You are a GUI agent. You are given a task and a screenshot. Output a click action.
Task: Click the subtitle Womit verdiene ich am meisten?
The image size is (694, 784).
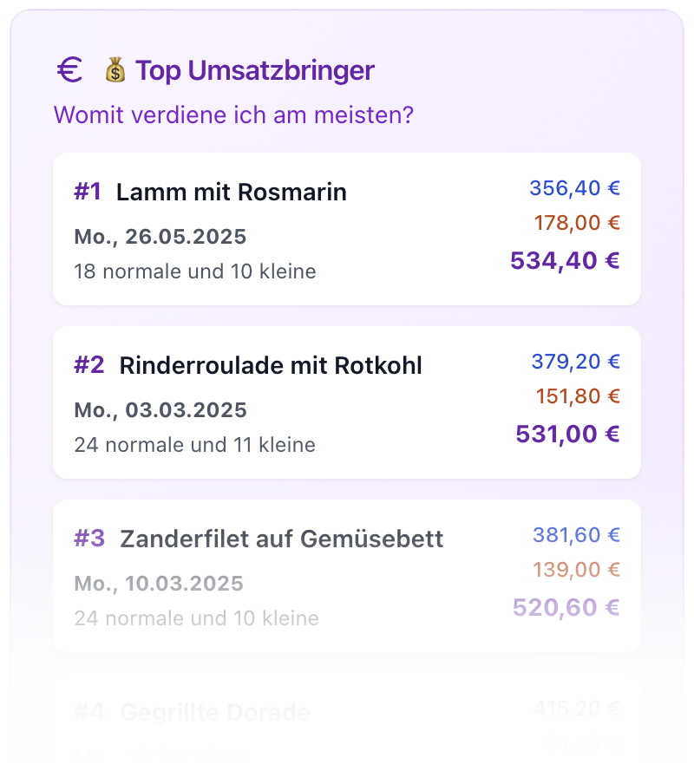(x=233, y=114)
